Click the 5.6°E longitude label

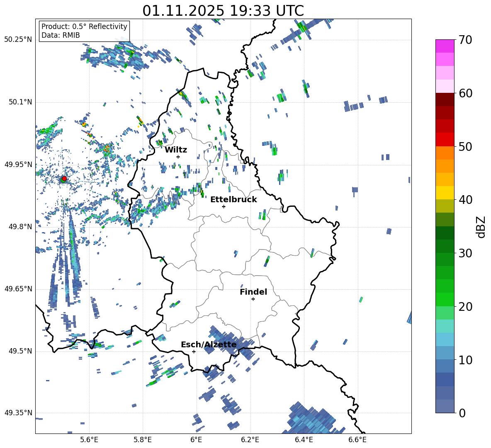89,440
